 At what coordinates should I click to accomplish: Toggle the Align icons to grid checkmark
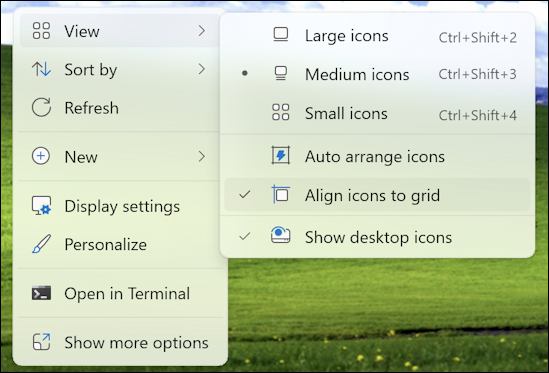click(245, 194)
